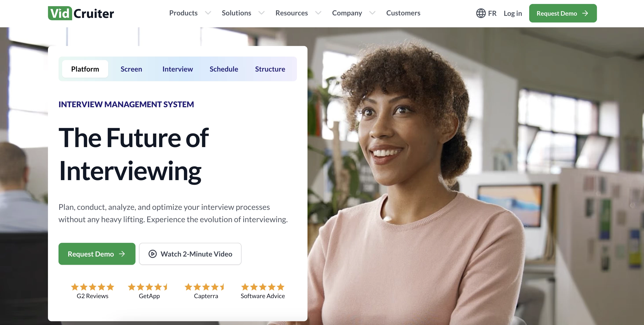The image size is (644, 325).
Task: Select the Interview tab
Action: [x=177, y=69]
